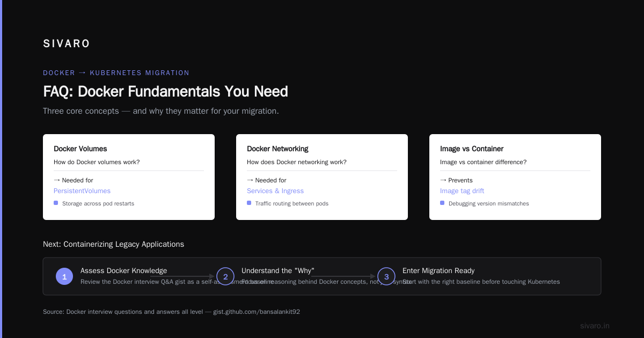Open the Image vs Container card heading
Viewport: 644px width, 338px height.
point(472,149)
